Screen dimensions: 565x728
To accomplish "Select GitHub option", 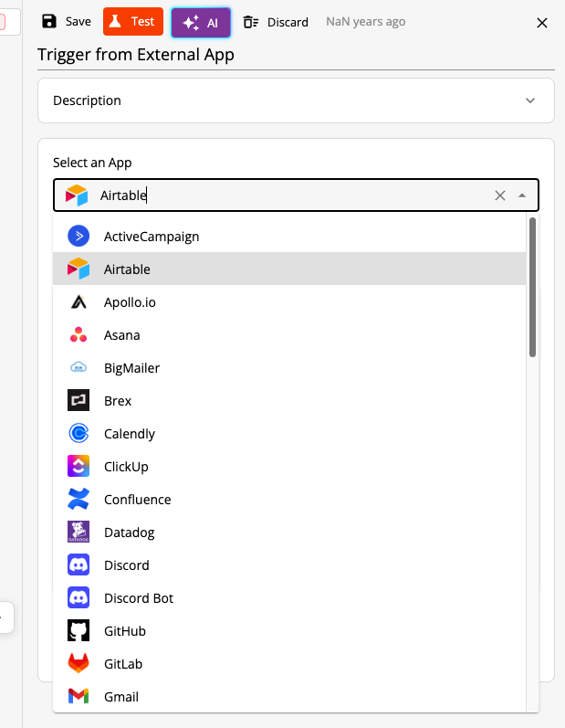I will pos(289,631).
